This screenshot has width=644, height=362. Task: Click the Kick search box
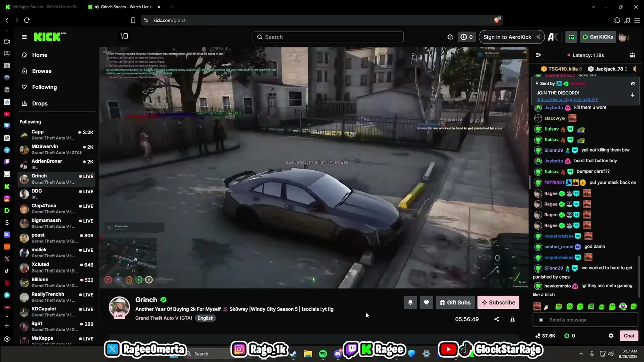tap(328, 37)
